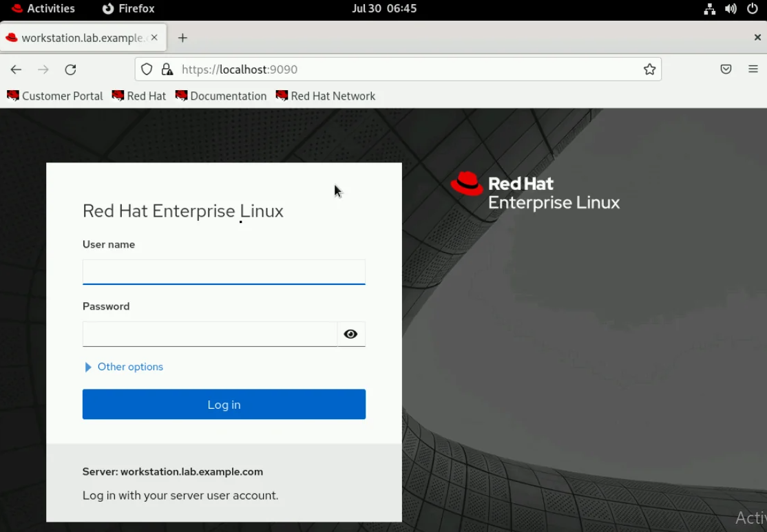Screen dimensions: 767x532
Task: Open the Customer Portal bookmark
Action: coord(54,96)
